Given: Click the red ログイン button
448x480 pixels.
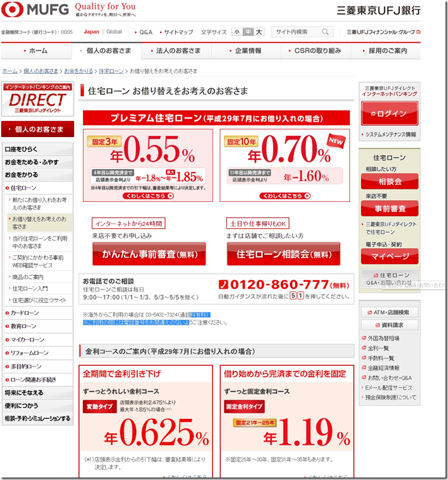Looking at the screenshot, I should pos(389,113).
